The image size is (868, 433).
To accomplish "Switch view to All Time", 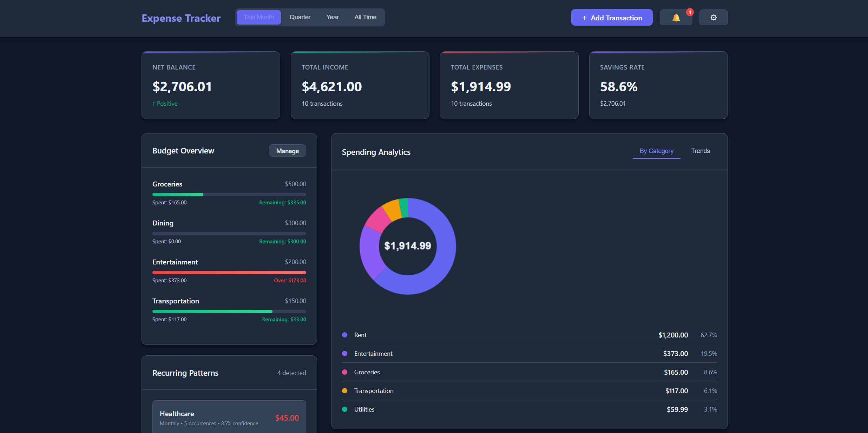I will tap(365, 17).
